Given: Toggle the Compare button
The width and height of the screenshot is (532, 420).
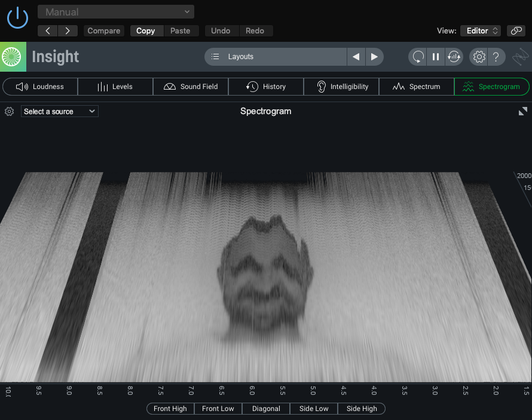Looking at the screenshot, I should point(104,30).
